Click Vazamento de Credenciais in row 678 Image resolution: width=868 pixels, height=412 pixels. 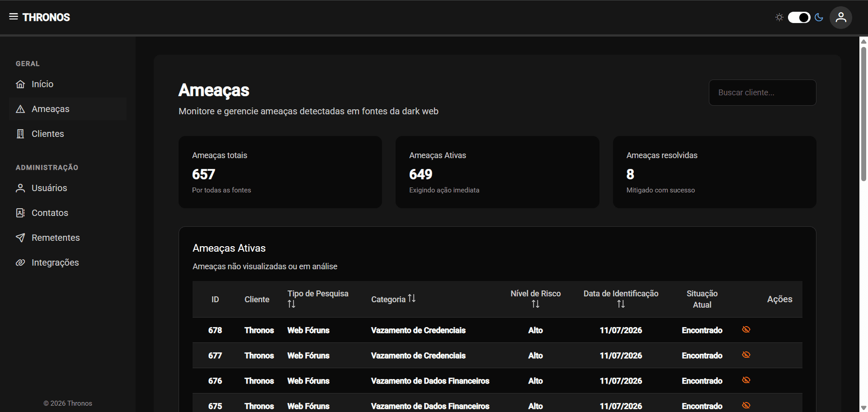tap(418, 330)
